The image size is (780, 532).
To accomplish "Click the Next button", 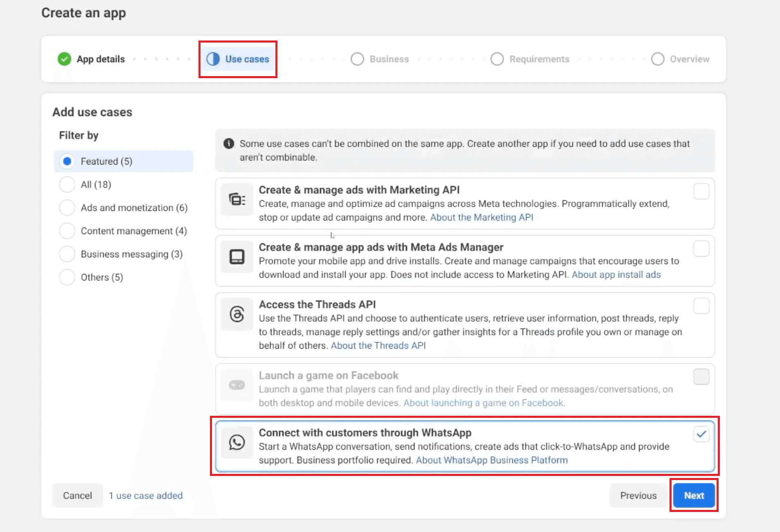I will coord(694,495).
